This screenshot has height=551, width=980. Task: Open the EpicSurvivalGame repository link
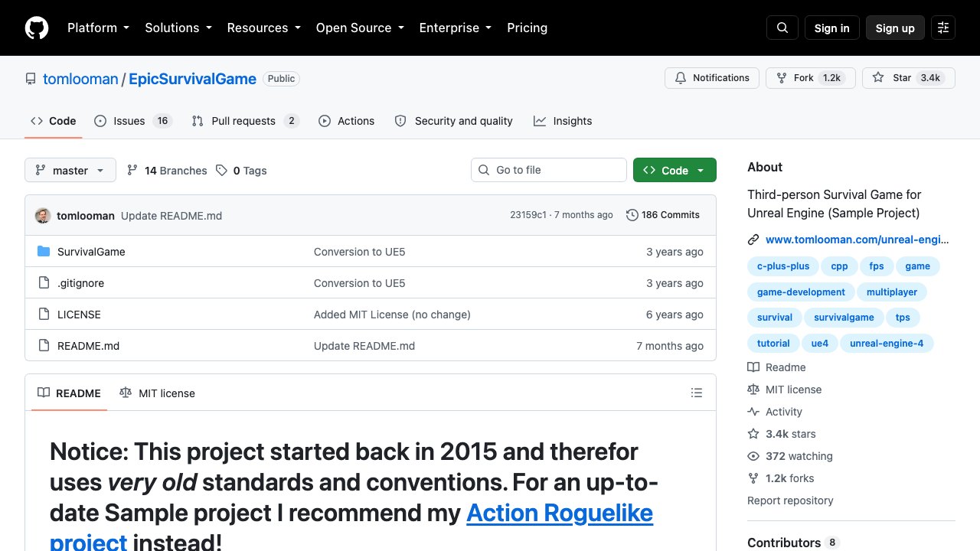click(192, 79)
